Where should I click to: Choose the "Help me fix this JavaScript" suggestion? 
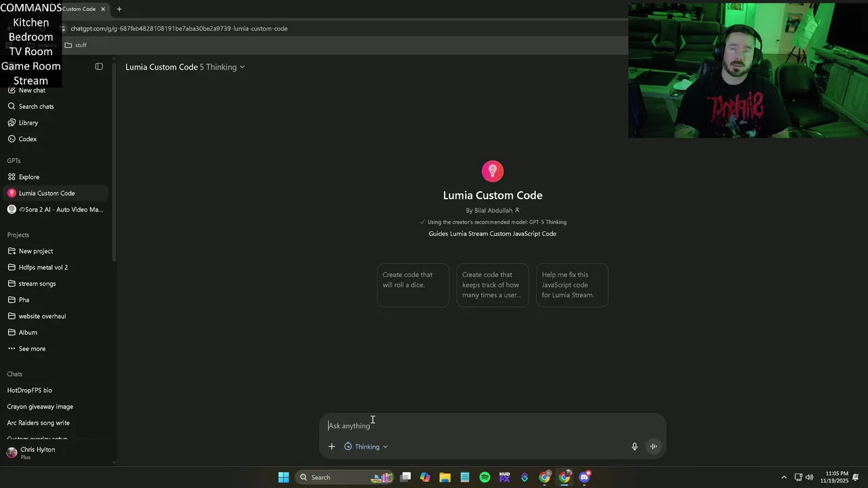[x=572, y=285]
